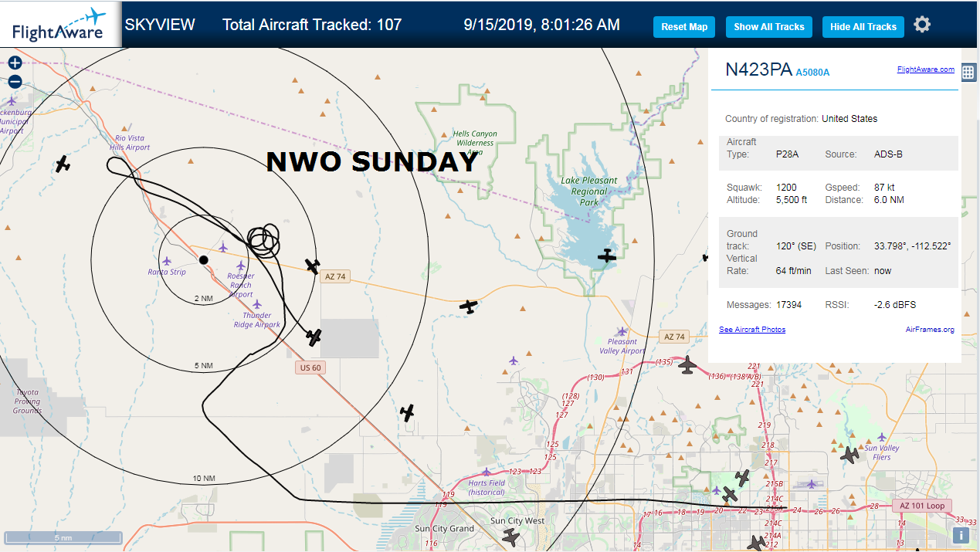Click Sun Valley Fliers airport icon

[x=881, y=437]
